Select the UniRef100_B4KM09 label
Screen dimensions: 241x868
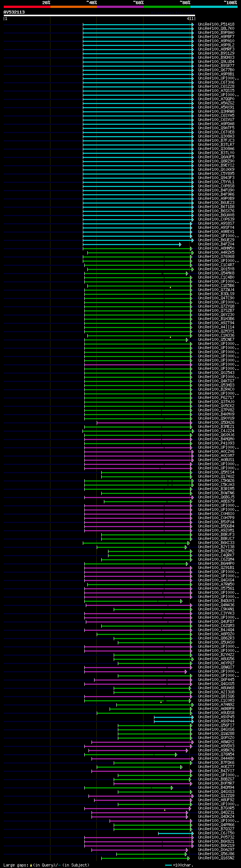pyautogui.click(x=216, y=414)
